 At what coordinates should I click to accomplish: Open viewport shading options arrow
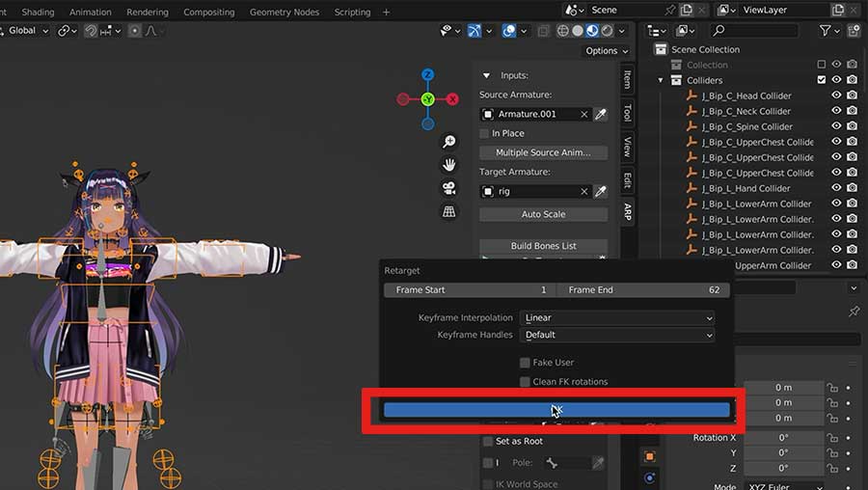point(622,31)
